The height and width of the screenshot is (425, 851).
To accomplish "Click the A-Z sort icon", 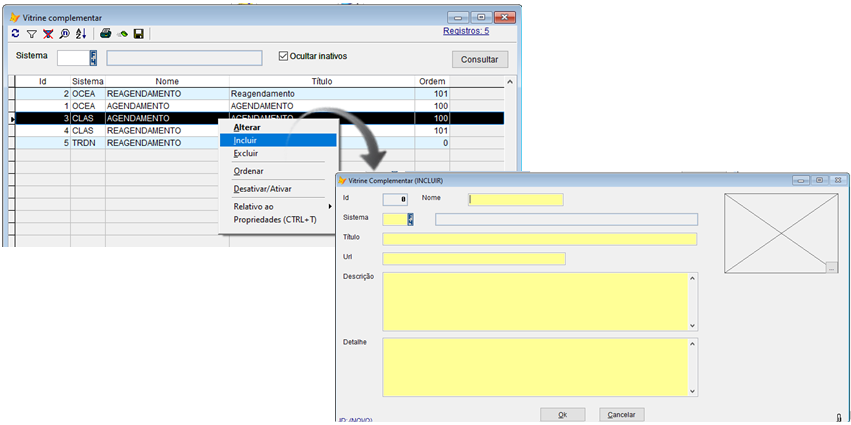I will [81, 33].
